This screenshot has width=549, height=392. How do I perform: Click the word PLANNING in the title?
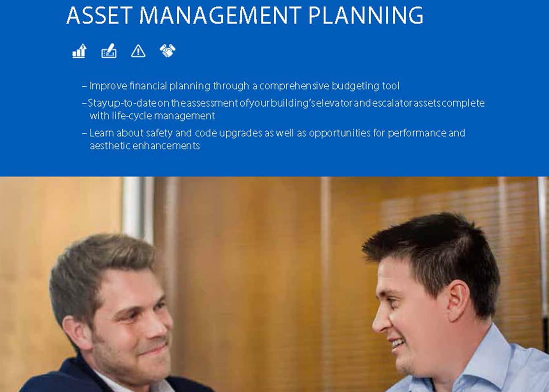pyautogui.click(x=365, y=15)
